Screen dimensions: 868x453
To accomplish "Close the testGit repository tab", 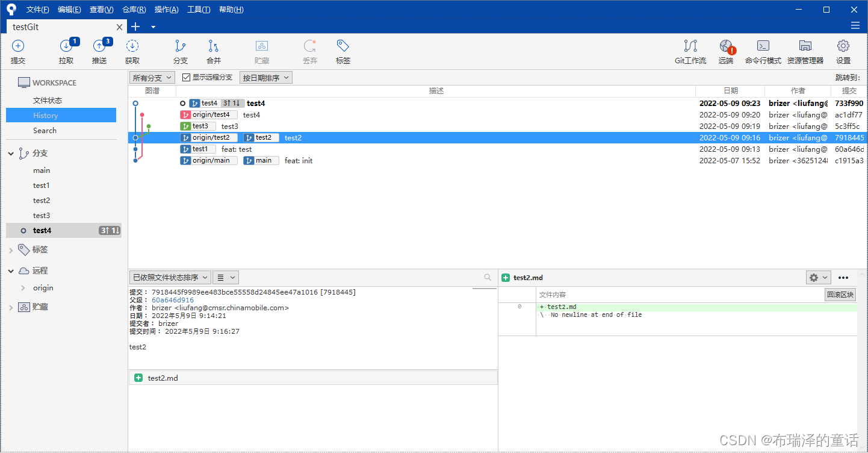I will point(119,27).
